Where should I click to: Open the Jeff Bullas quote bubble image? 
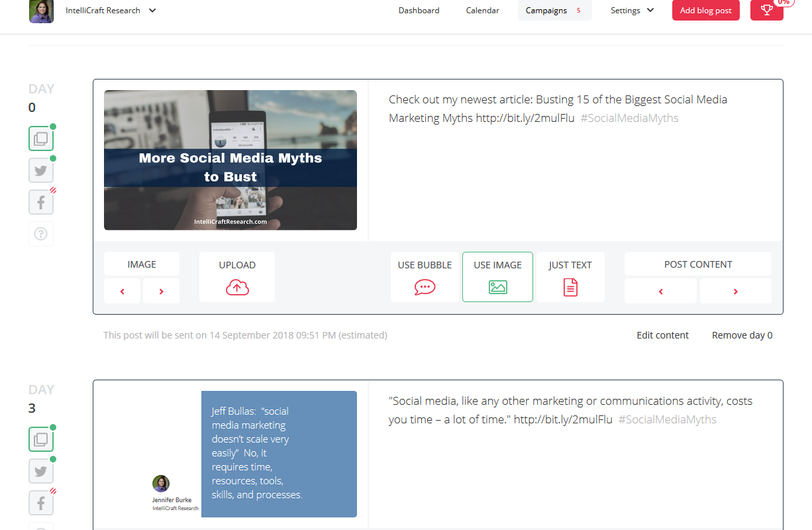click(279, 454)
